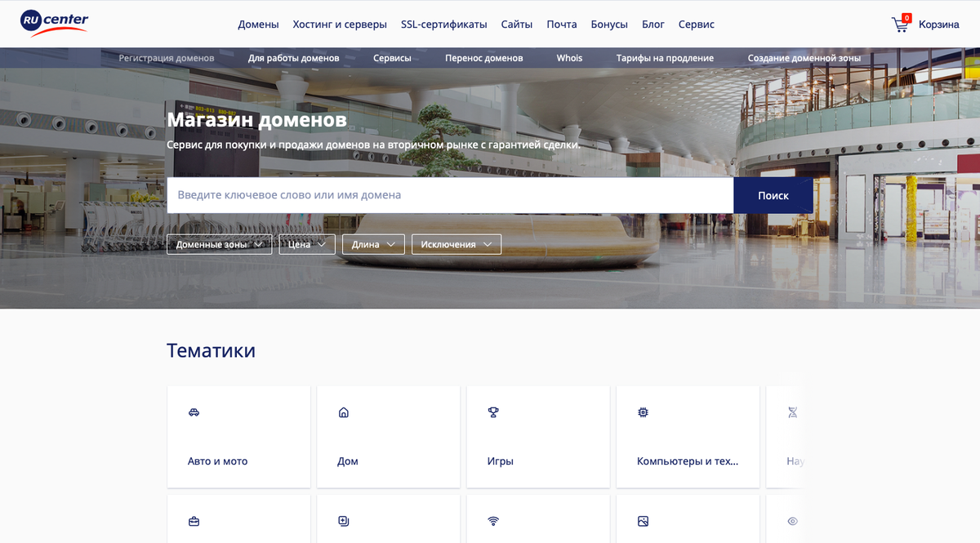
Task: Click the house icon in Дом card
Action: pos(343,412)
